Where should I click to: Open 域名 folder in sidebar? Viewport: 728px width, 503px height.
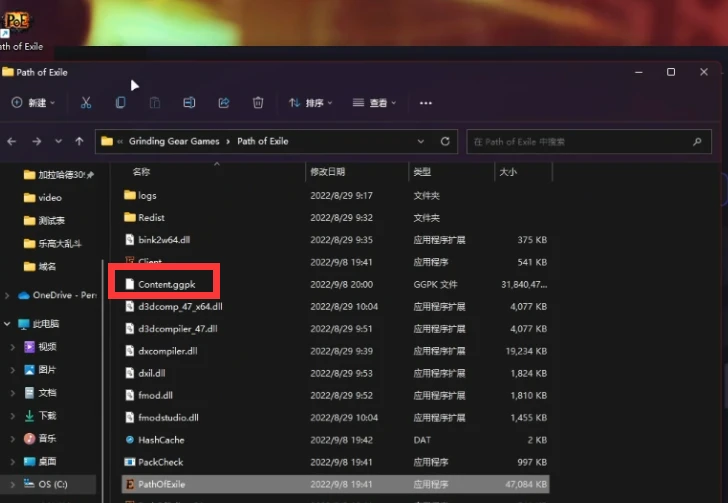click(x=40, y=267)
